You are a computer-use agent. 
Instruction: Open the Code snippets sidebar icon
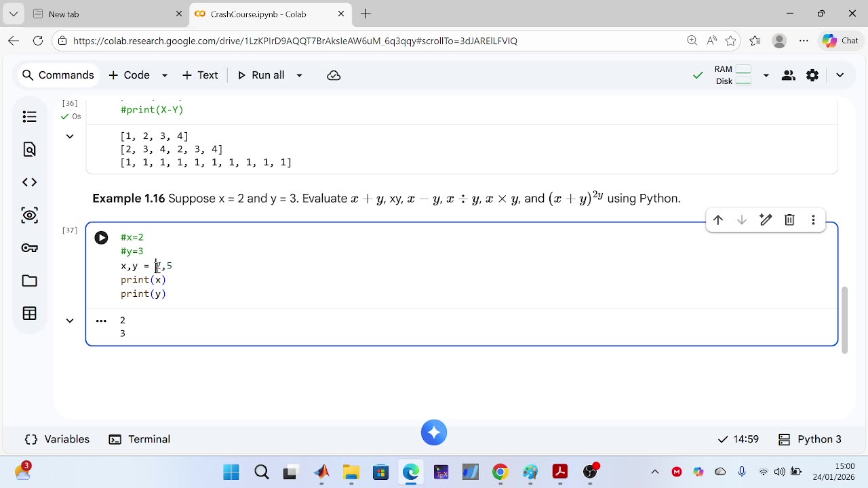[29, 182]
